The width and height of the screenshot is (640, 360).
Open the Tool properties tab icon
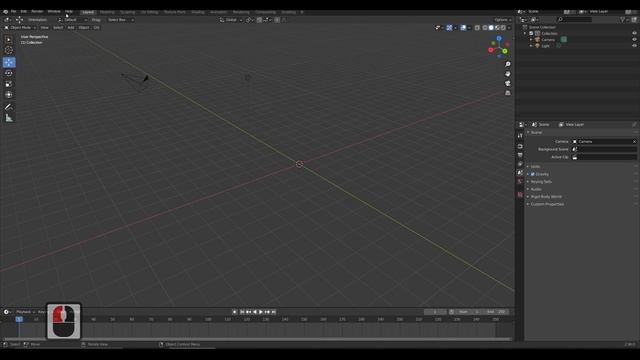coord(520,136)
